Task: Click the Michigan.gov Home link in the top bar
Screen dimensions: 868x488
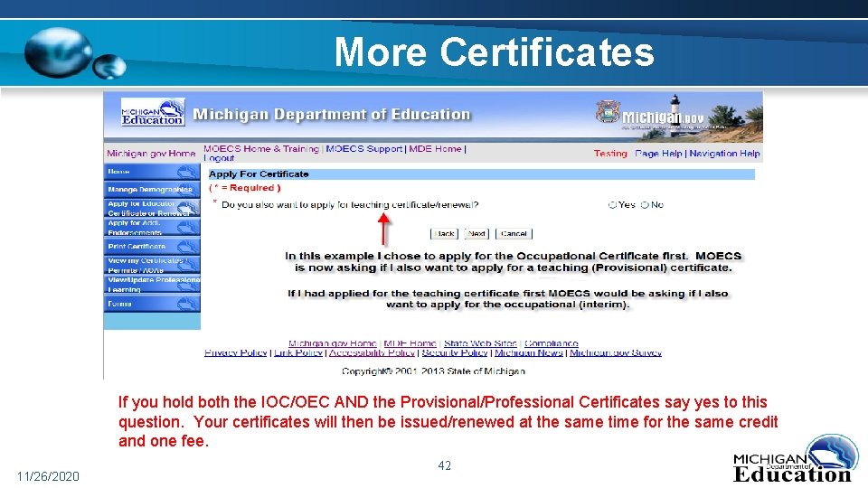Action: pyautogui.click(x=151, y=154)
